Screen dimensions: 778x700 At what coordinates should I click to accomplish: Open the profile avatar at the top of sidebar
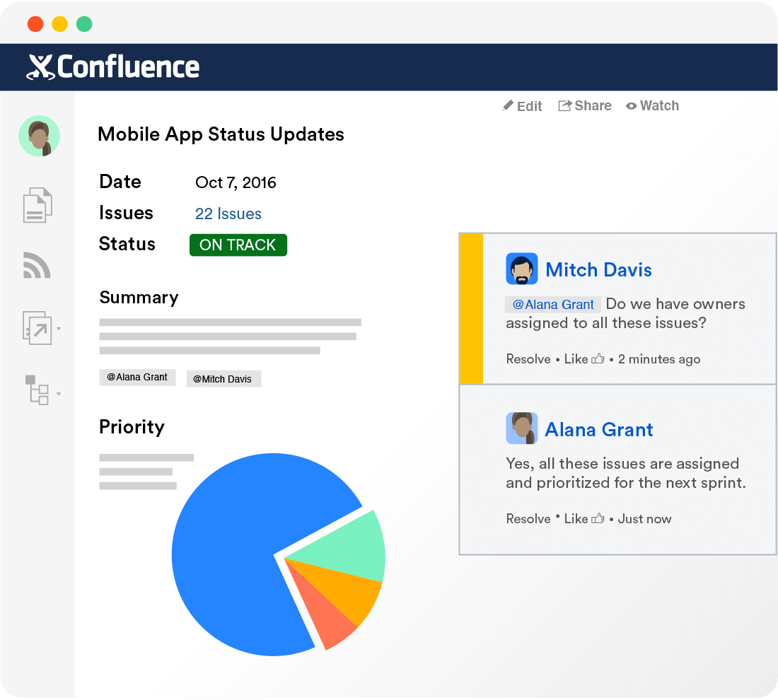[39, 136]
